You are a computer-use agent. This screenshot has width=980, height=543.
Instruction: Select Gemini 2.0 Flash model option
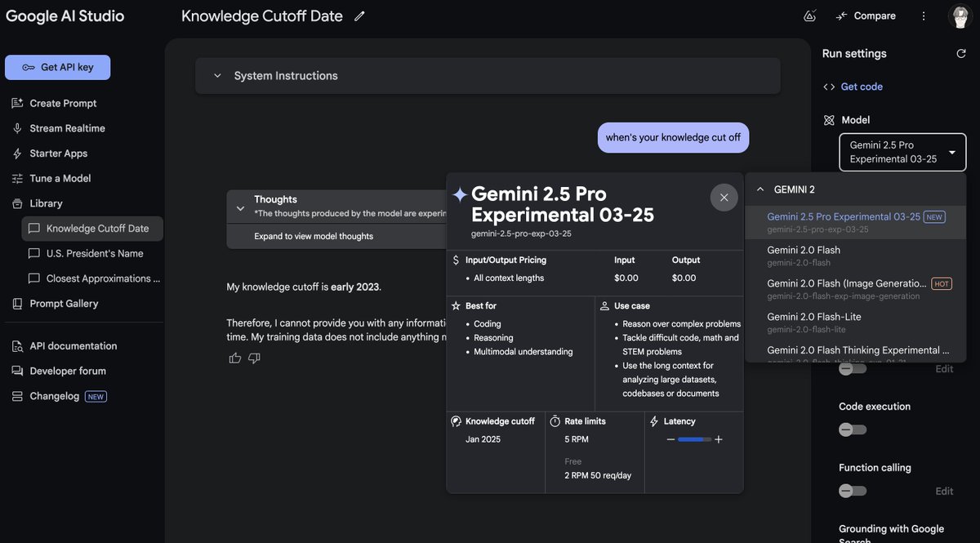coord(855,256)
